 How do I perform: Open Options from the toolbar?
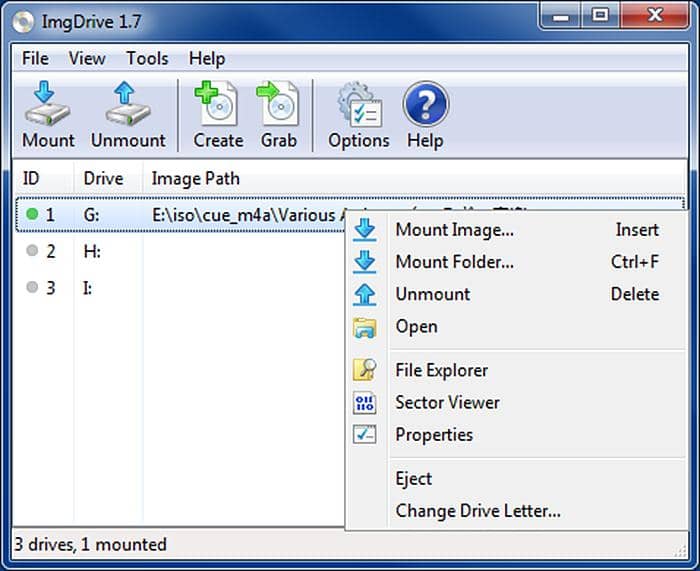(359, 115)
